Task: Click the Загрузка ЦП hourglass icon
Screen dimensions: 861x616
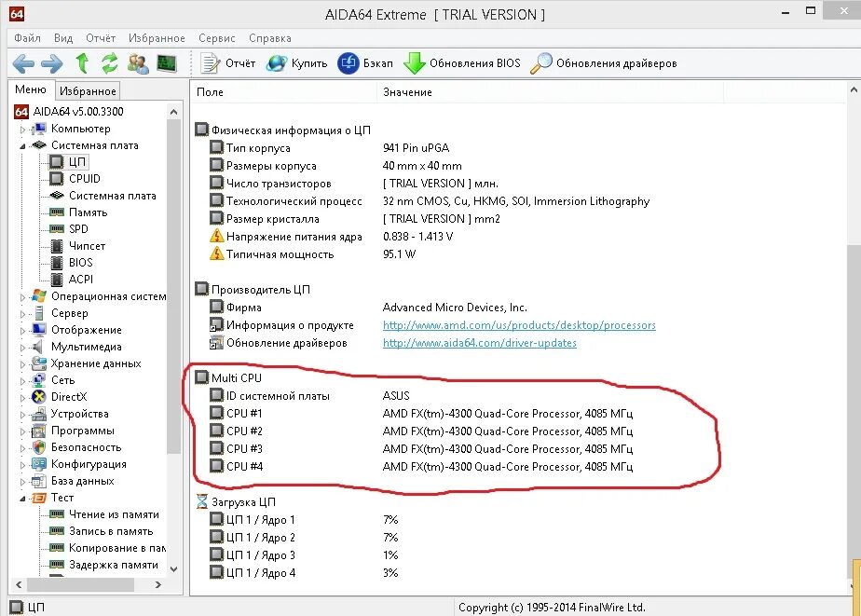Action: (202, 501)
